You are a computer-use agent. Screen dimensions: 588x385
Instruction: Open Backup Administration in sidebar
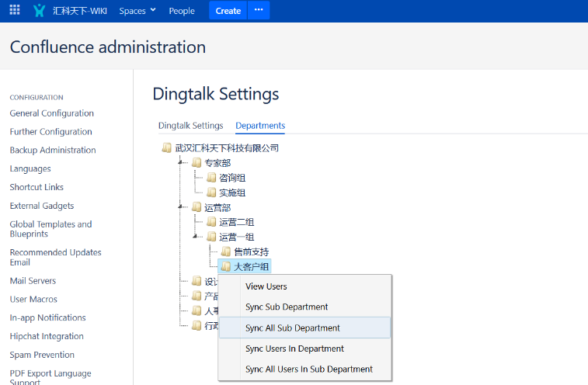[x=53, y=151]
